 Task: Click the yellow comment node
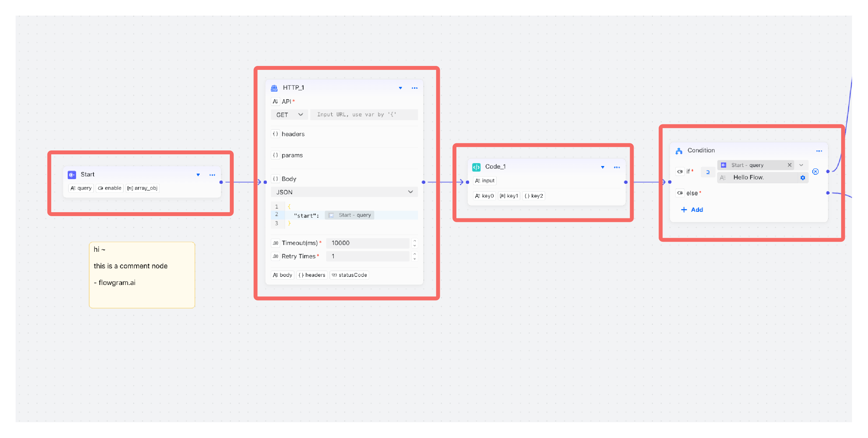(142, 275)
